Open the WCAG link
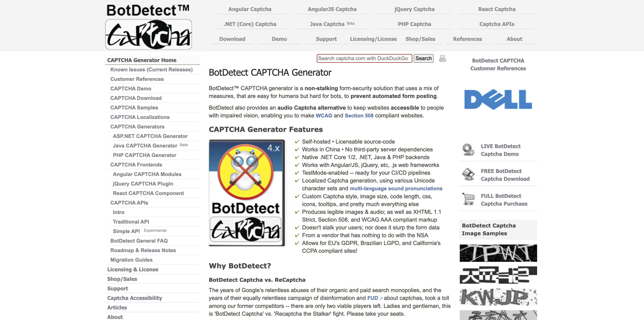This screenshot has height=320, width=644. (324, 115)
